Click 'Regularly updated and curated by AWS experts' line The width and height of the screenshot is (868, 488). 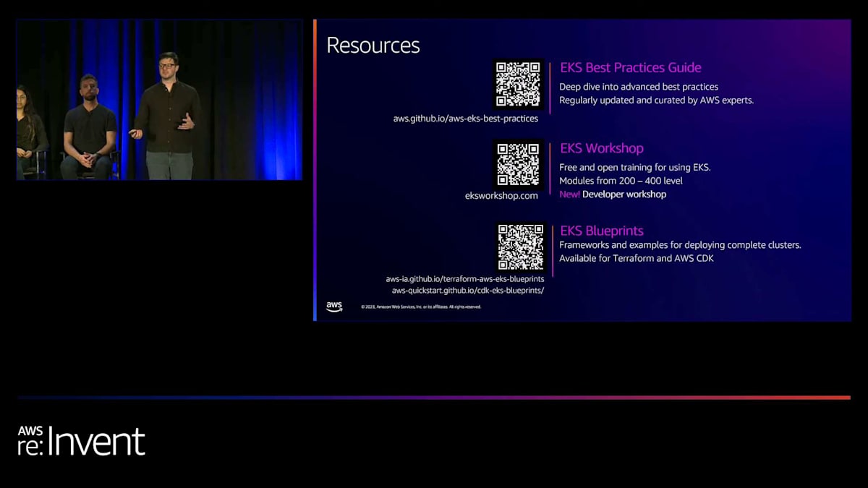click(657, 100)
